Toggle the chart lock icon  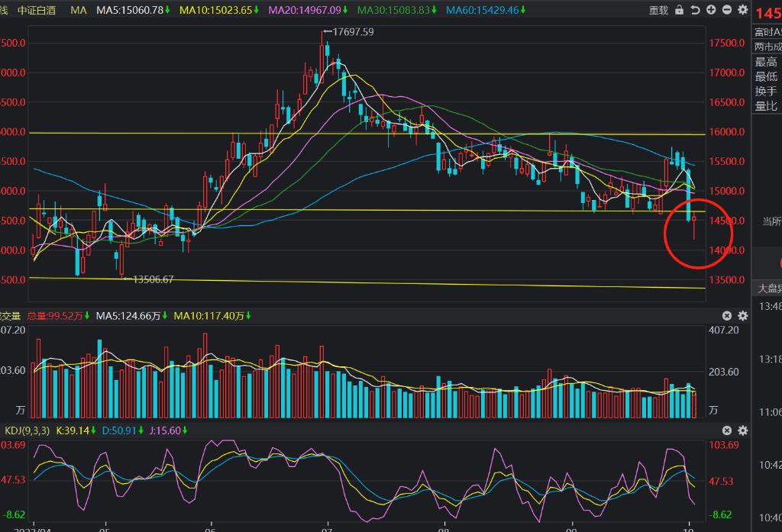[680, 10]
